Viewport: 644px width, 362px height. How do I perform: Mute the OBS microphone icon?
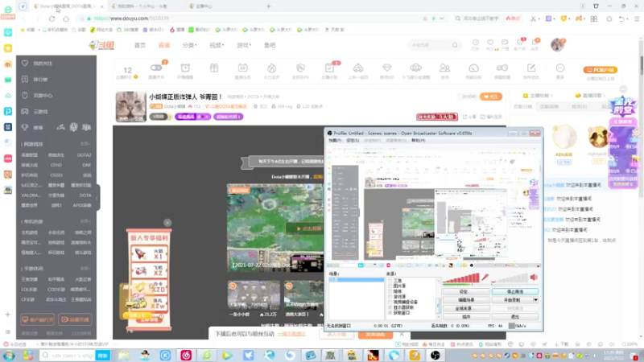[485, 278]
